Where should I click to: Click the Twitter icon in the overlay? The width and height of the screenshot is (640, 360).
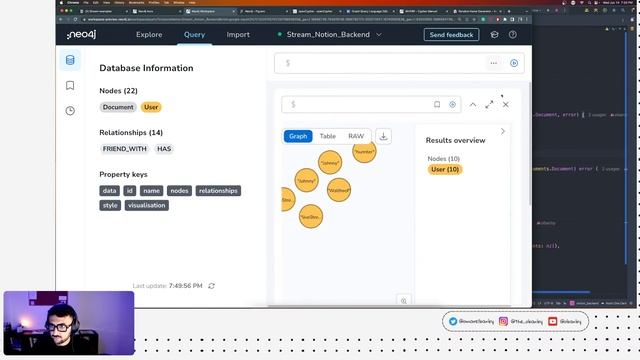pyautogui.click(x=453, y=322)
